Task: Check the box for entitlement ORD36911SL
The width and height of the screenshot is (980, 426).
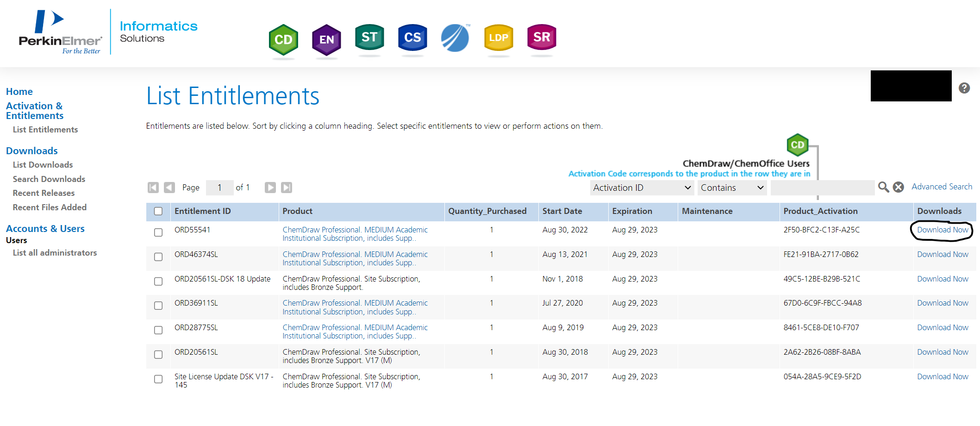Action: click(158, 306)
